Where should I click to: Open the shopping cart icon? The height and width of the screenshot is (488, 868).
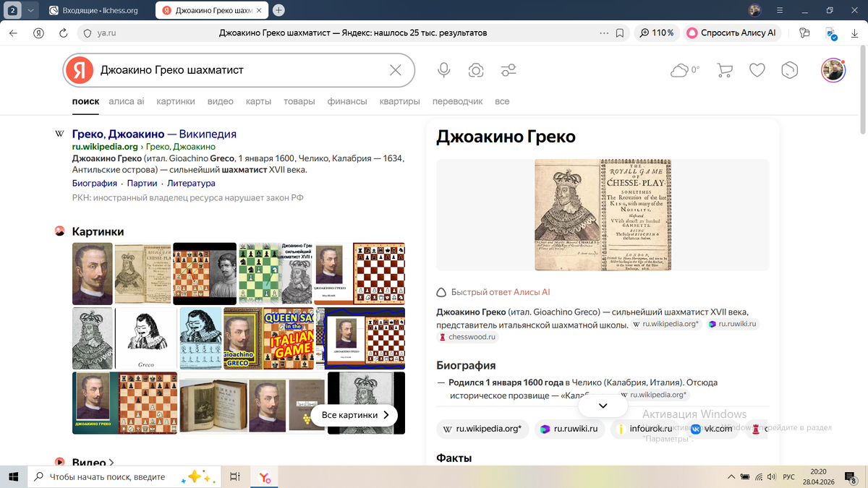[x=724, y=70]
